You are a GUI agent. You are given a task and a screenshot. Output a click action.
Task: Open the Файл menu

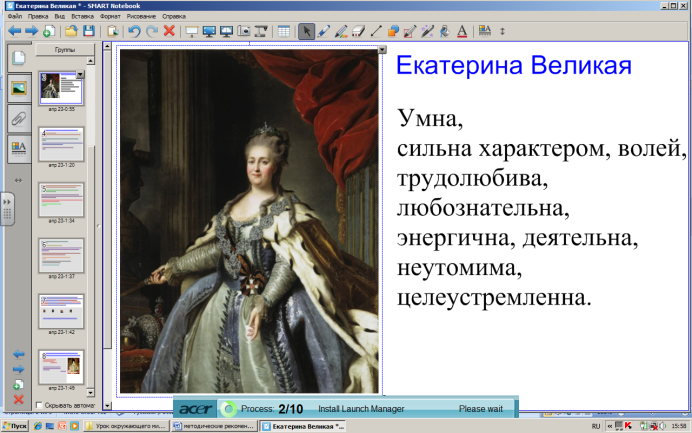(x=15, y=16)
